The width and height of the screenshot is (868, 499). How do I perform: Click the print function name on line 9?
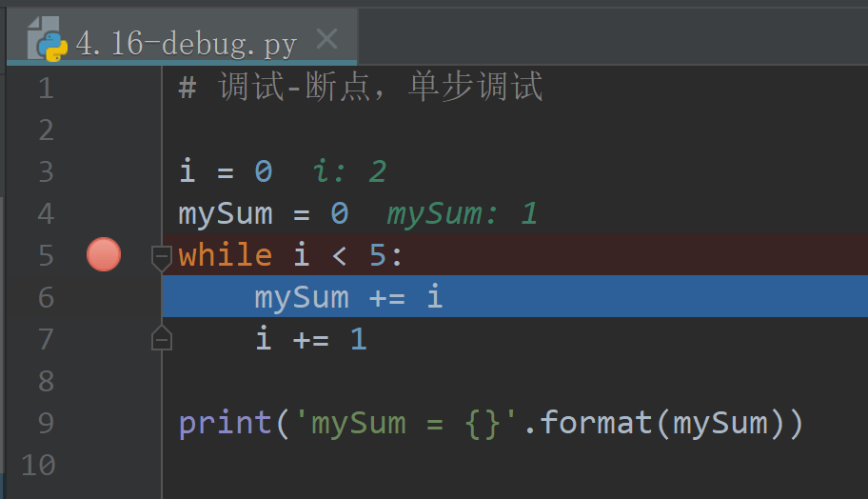point(226,423)
